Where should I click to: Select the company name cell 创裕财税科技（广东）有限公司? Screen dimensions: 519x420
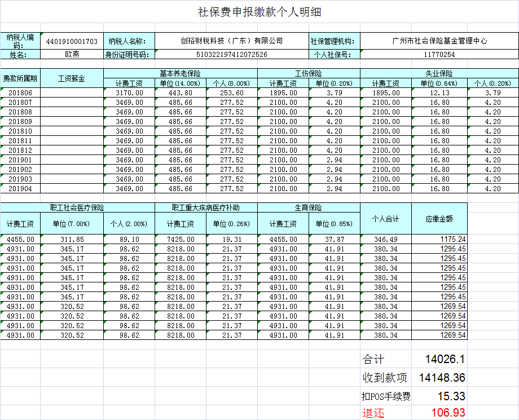pyautogui.click(x=231, y=41)
